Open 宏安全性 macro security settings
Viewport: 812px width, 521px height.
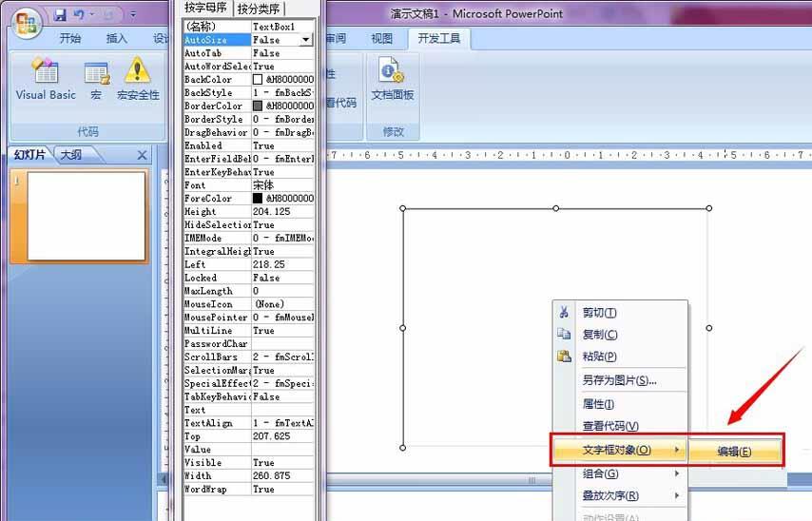tap(138, 79)
